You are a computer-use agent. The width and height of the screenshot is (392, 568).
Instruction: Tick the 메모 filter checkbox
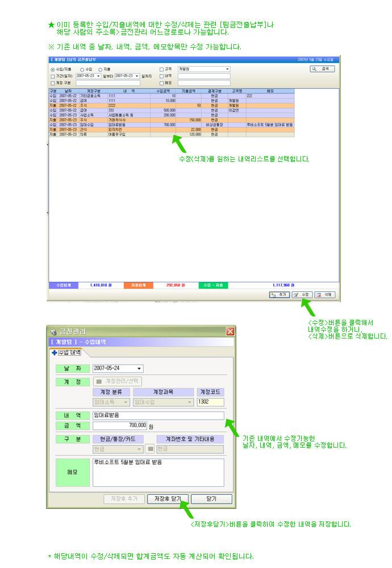coord(161,83)
